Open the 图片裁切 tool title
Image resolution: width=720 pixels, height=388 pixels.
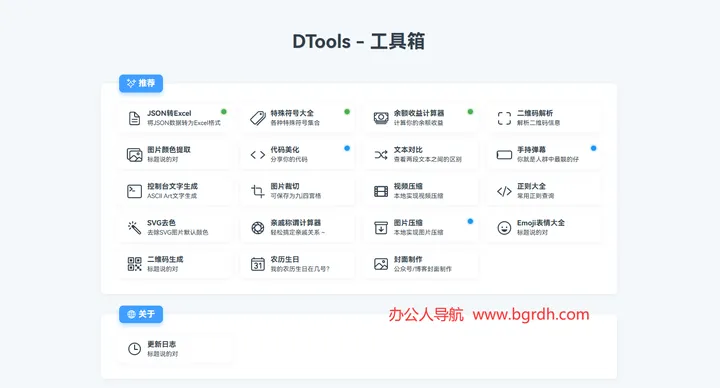coord(285,186)
